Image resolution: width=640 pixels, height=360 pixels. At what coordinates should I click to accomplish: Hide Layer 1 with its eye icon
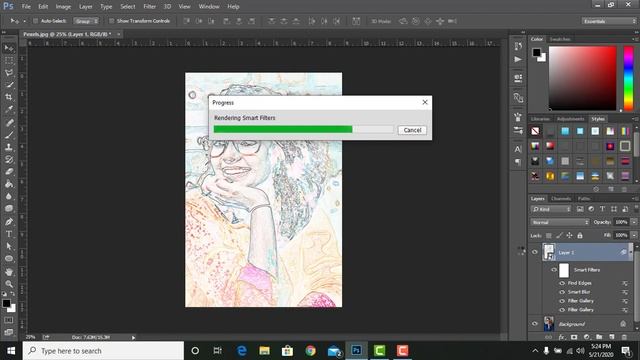point(535,252)
